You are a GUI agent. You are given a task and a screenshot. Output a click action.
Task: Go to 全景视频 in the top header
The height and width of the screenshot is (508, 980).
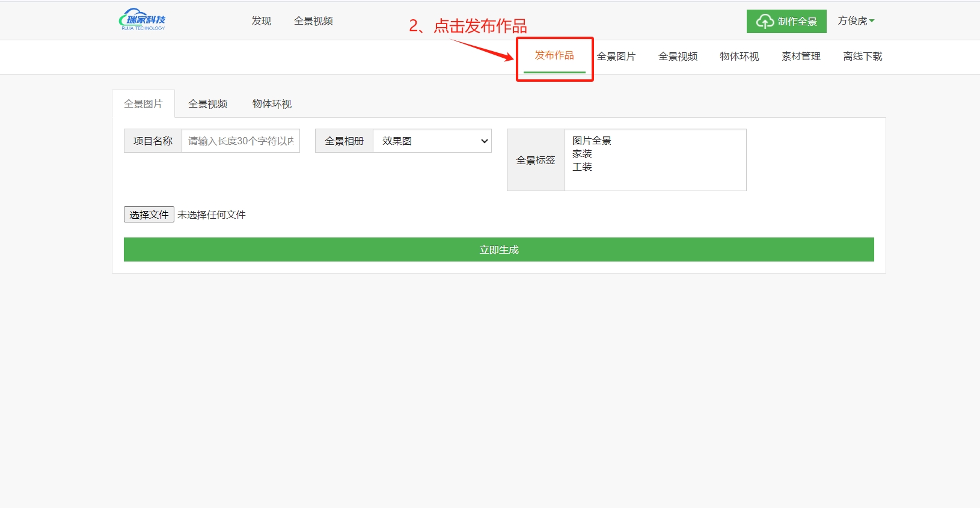coord(313,21)
